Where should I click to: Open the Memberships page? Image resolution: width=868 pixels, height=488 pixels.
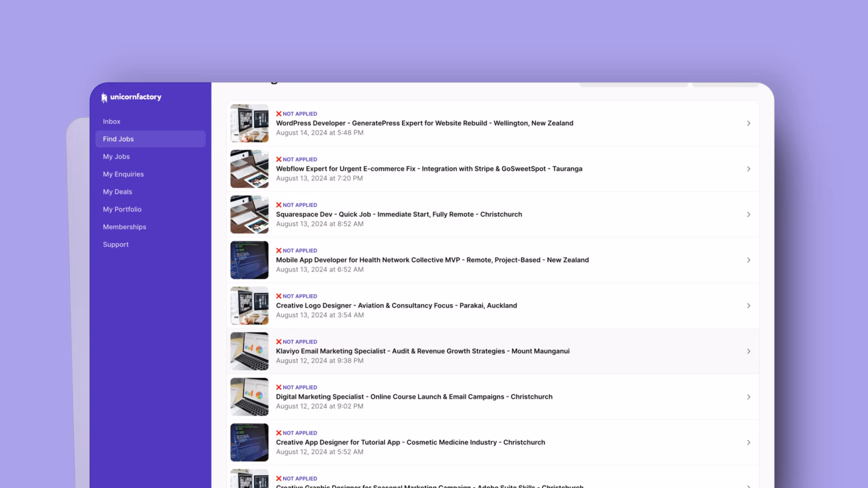[124, 227]
